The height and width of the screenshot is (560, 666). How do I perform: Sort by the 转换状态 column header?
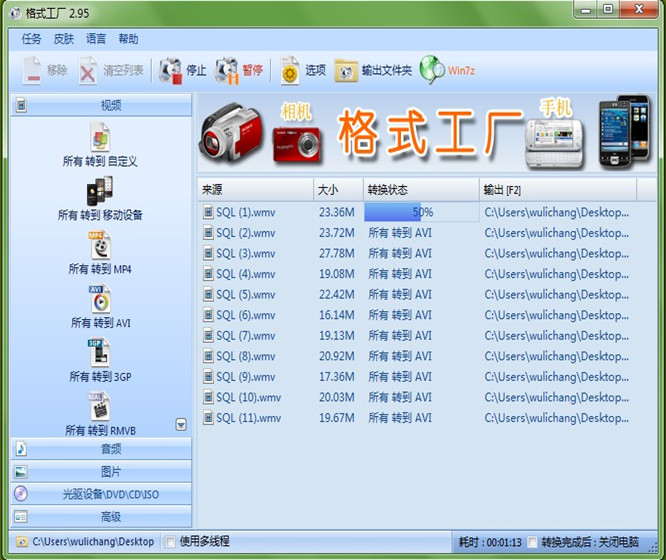421,189
